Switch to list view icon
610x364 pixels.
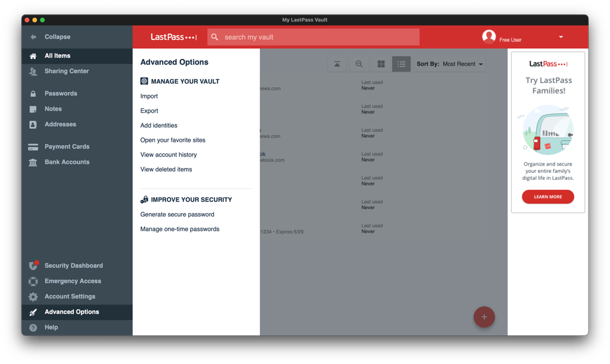click(x=401, y=64)
